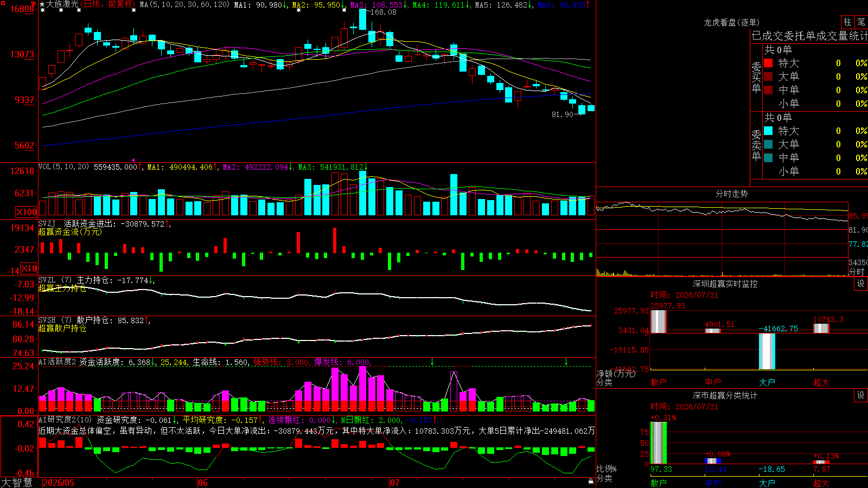868x488 pixels.
Task: Click the 强势线: 3.000 label
Action: pos(282,362)
